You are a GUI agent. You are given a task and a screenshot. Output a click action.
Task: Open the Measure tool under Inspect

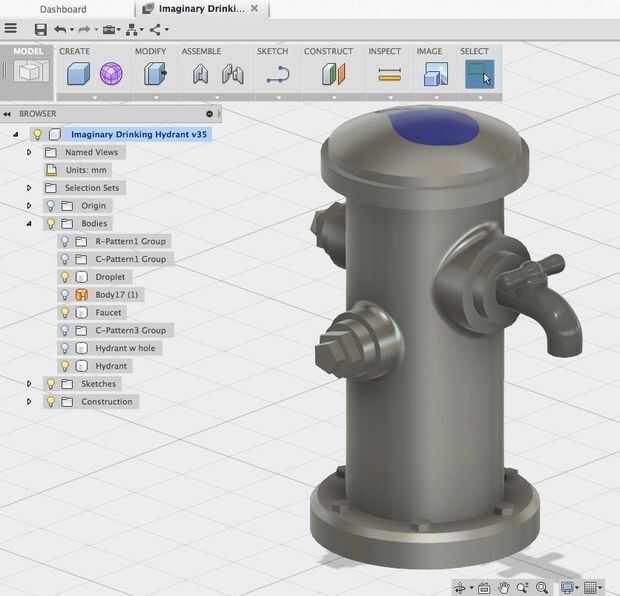[389, 74]
